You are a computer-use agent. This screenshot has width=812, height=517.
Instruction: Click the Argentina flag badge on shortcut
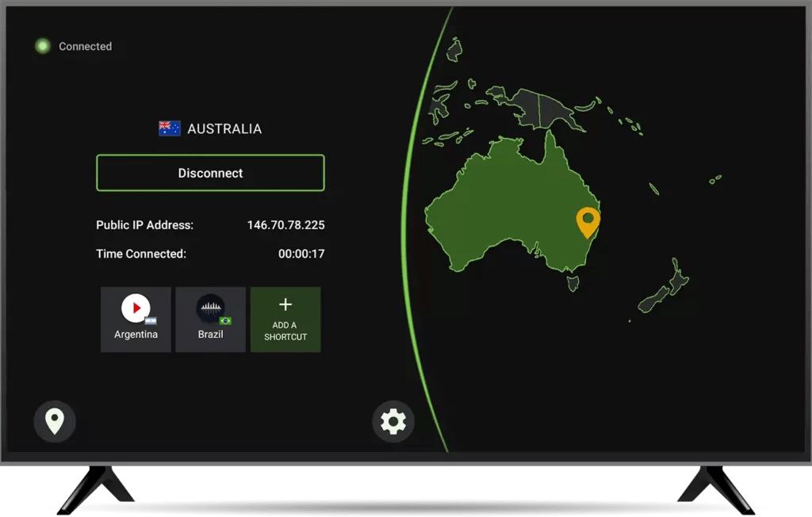pos(151,320)
